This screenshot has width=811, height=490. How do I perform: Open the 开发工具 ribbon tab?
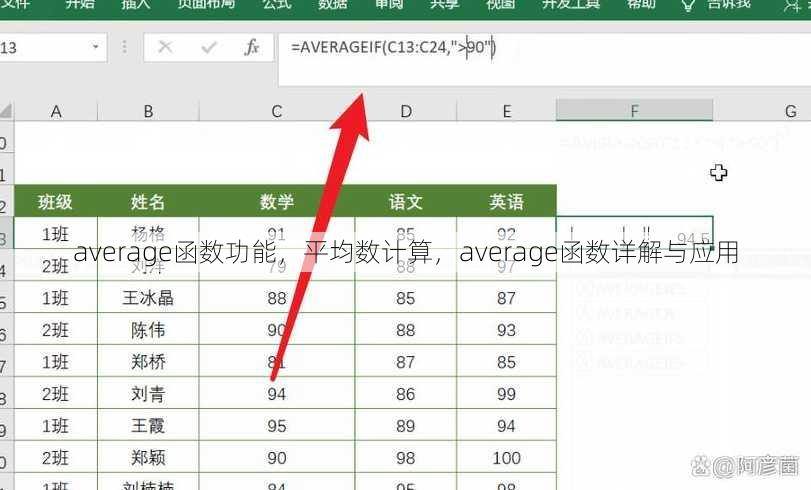point(570,5)
